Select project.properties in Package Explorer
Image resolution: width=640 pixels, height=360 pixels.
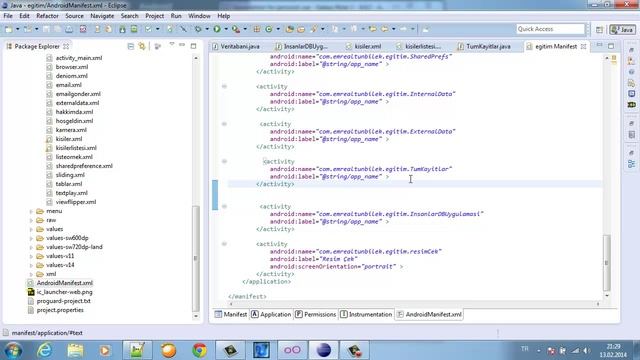coord(60,310)
